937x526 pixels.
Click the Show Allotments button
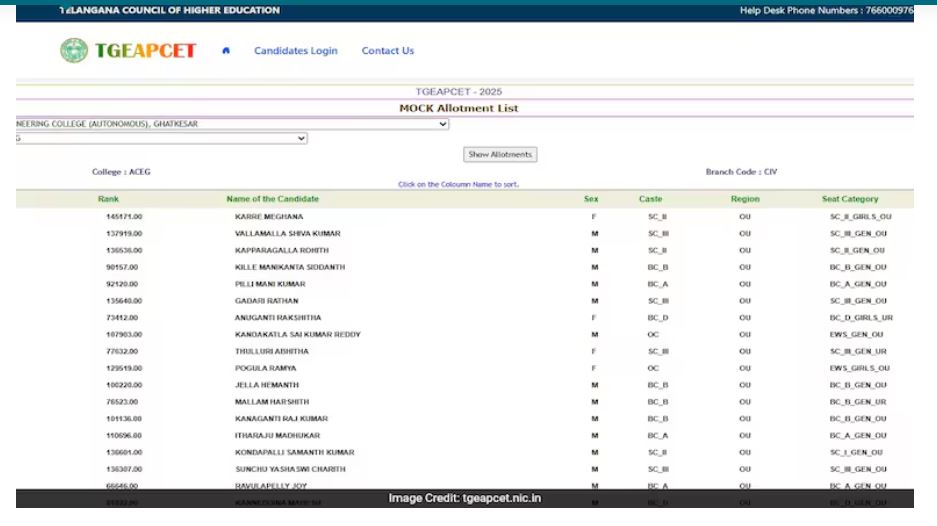(501, 155)
